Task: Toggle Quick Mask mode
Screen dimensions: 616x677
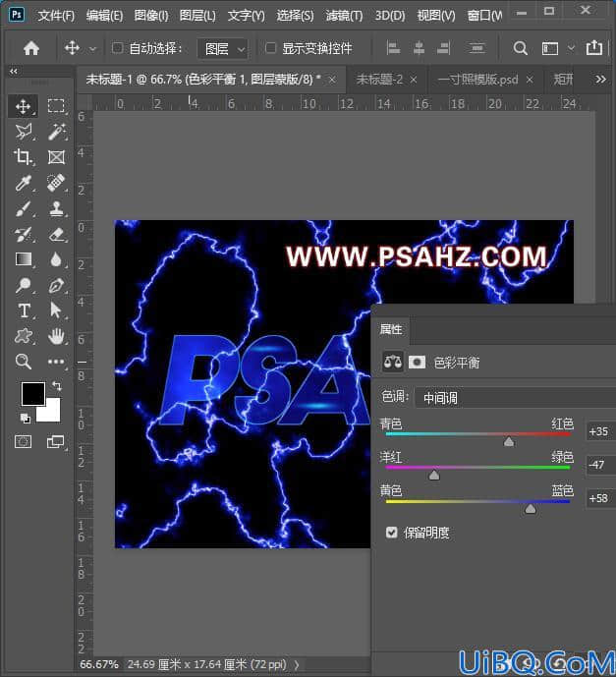Action: pos(23,442)
